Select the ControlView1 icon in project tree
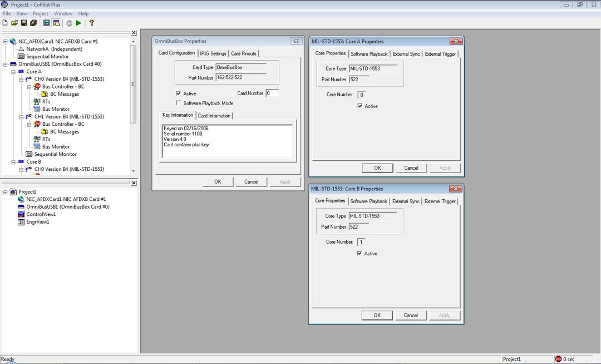This screenshot has height=364, width=601. [21, 214]
